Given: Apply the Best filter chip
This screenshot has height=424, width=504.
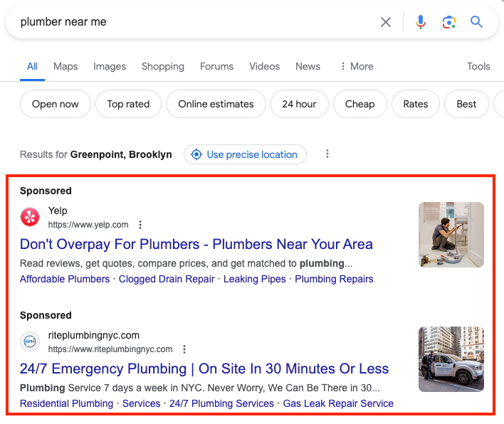Looking at the screenshot, I should tap(466, 104).
